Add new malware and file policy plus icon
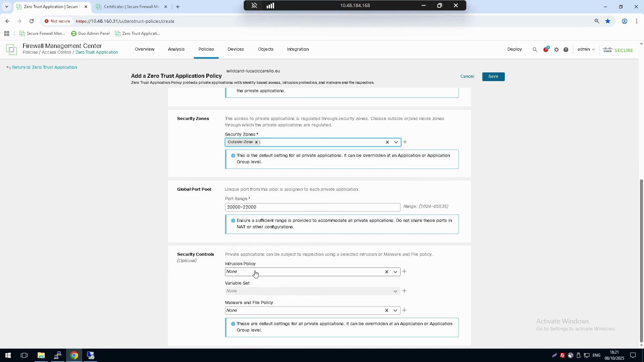 (x=404, y=310)
